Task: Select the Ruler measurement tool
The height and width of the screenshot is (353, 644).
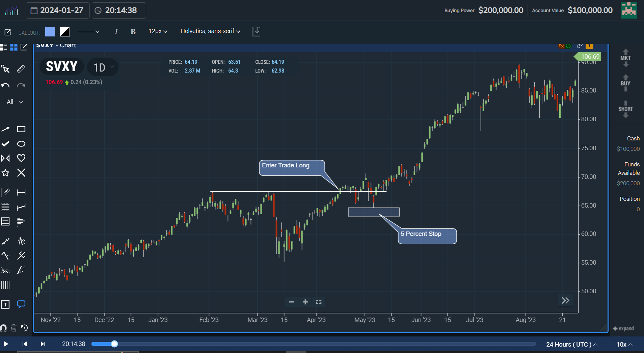Action: point(21,69)
